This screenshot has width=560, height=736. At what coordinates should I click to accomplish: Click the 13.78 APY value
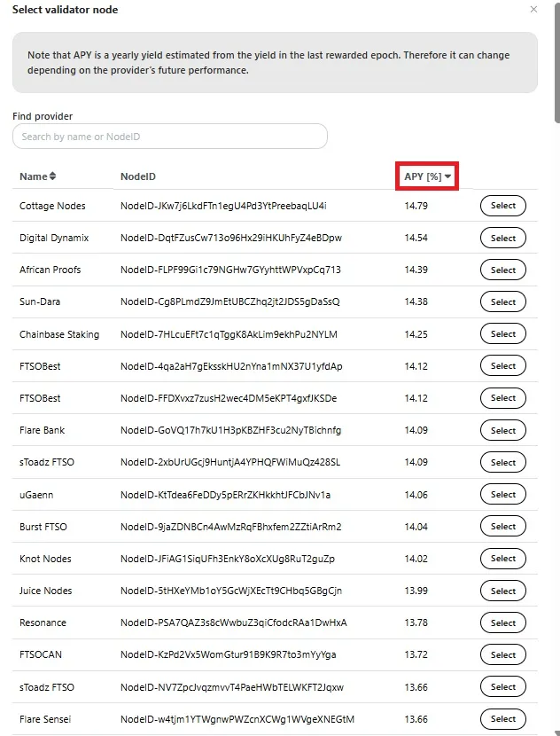416,622
